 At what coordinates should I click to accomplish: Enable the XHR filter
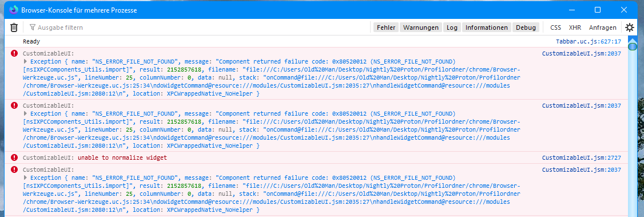pos(575,27)
